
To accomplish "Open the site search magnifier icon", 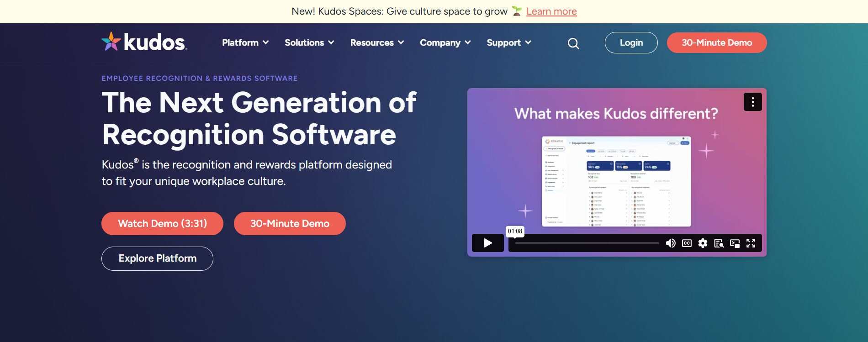I will (x=573, y=43).
